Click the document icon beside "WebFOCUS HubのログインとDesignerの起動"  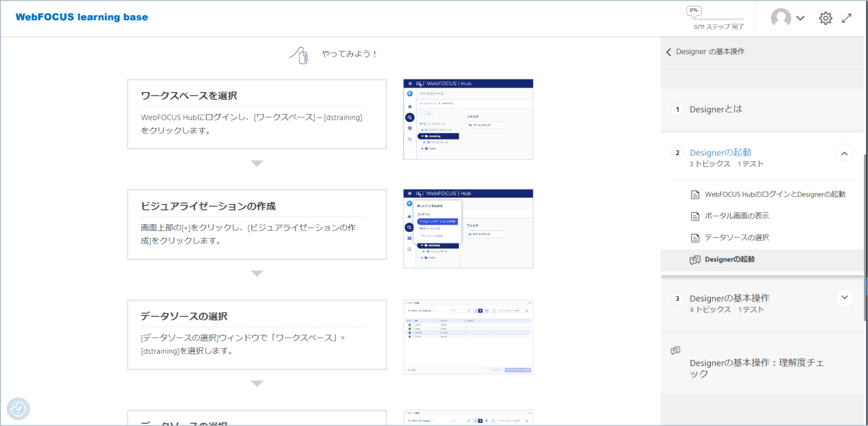click(695, 194)
